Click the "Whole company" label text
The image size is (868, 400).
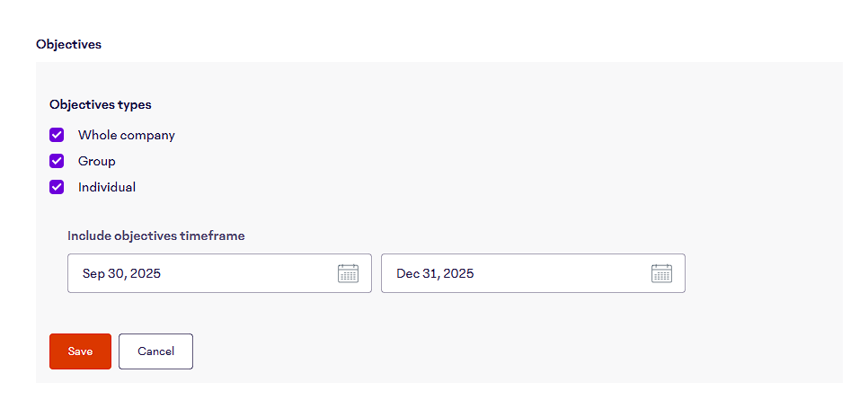[127, 135]
